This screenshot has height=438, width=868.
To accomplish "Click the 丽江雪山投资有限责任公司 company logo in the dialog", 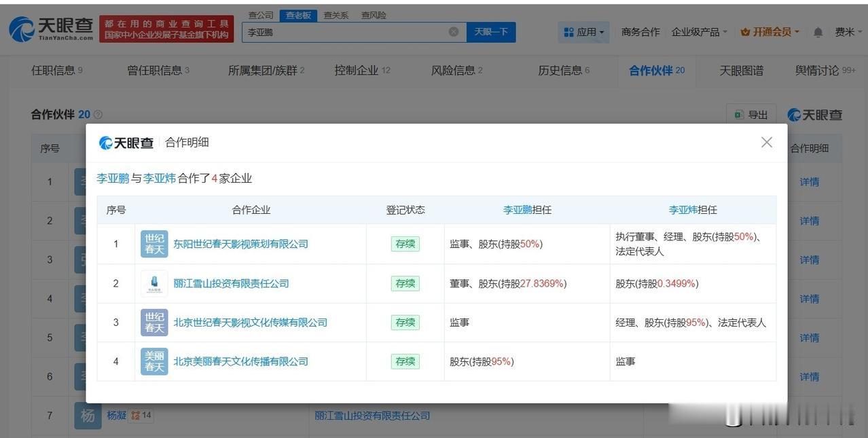I will 154,283.
